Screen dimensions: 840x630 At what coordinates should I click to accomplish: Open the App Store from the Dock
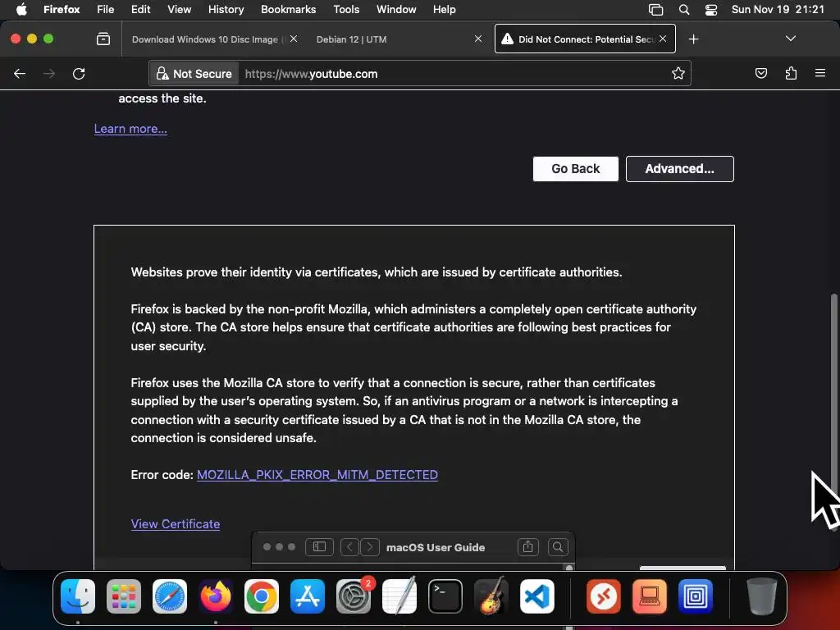pos(308,596)
